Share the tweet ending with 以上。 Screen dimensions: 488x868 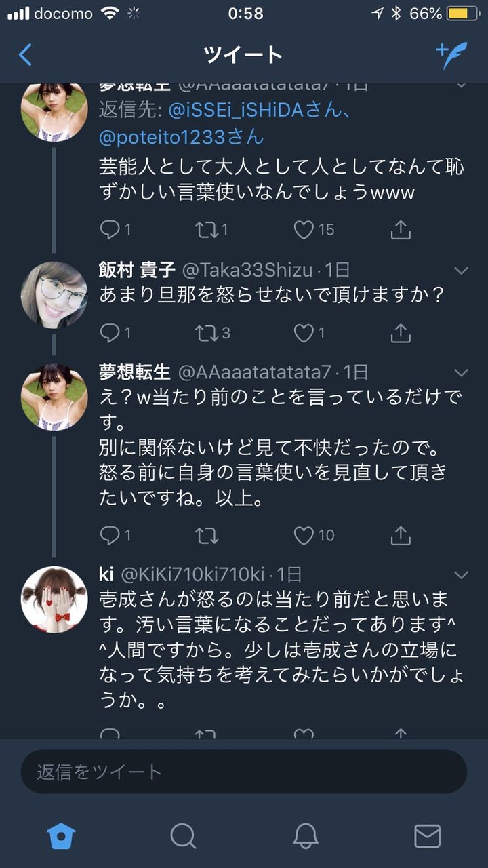401,536
